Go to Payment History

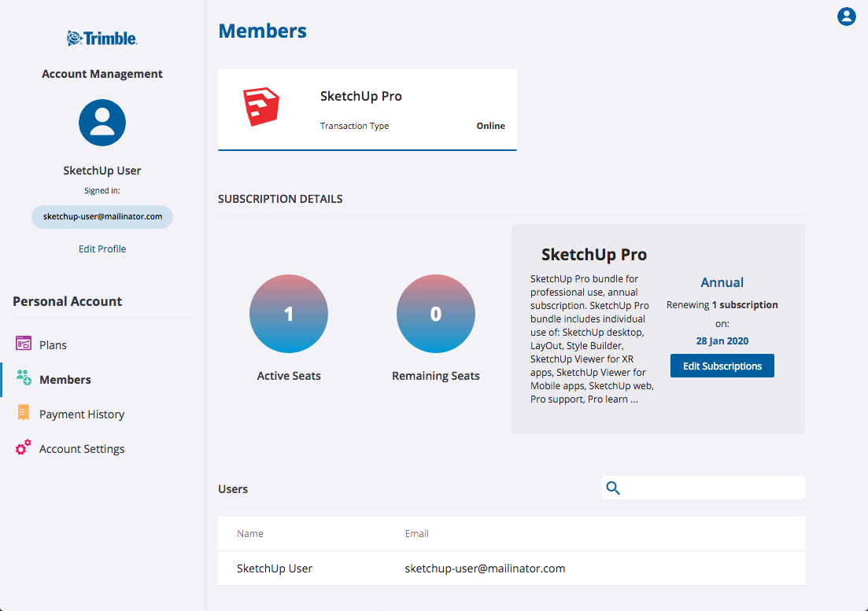tap(82, 414)
